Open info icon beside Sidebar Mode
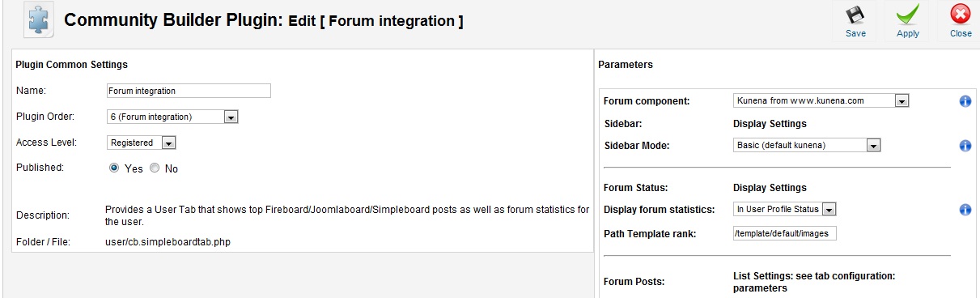Image resolution: width=980 pixels, height=298 pixels. coord(965,147)
